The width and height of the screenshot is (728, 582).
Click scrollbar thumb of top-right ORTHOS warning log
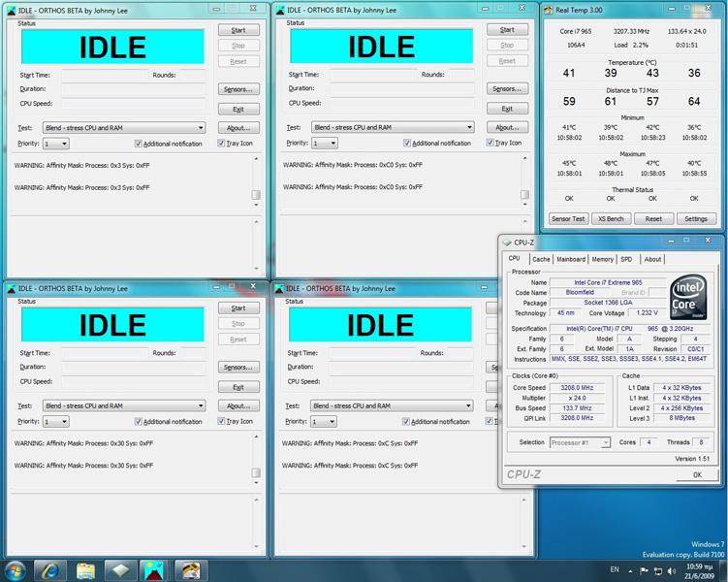point(524,194)
